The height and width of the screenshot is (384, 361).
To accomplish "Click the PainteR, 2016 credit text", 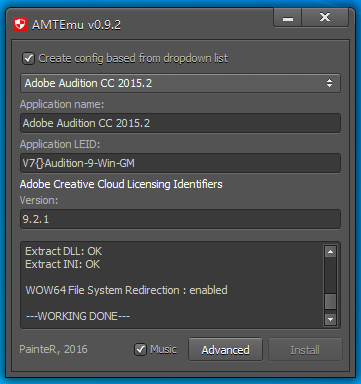I will (53, 349).
